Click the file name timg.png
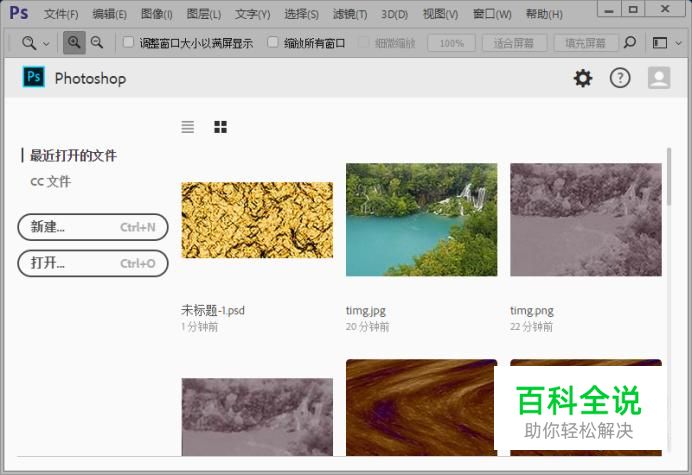Screen dimensions: 692x475 [x=532, y=311]
